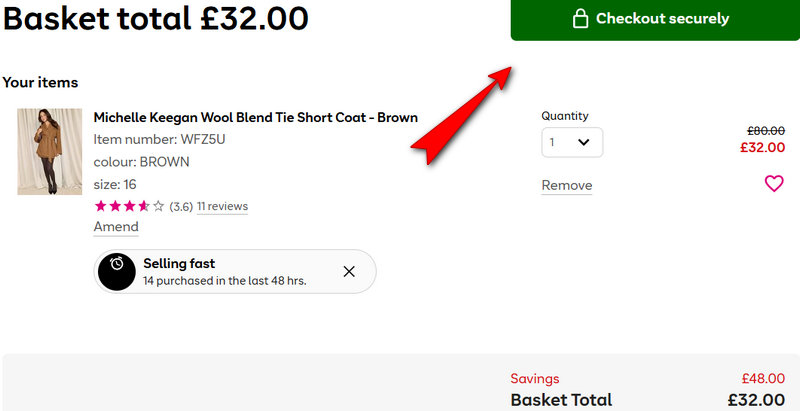Click Amend link under the product
The width and height of the screenshot is (800, 411).
coord(116,227)
